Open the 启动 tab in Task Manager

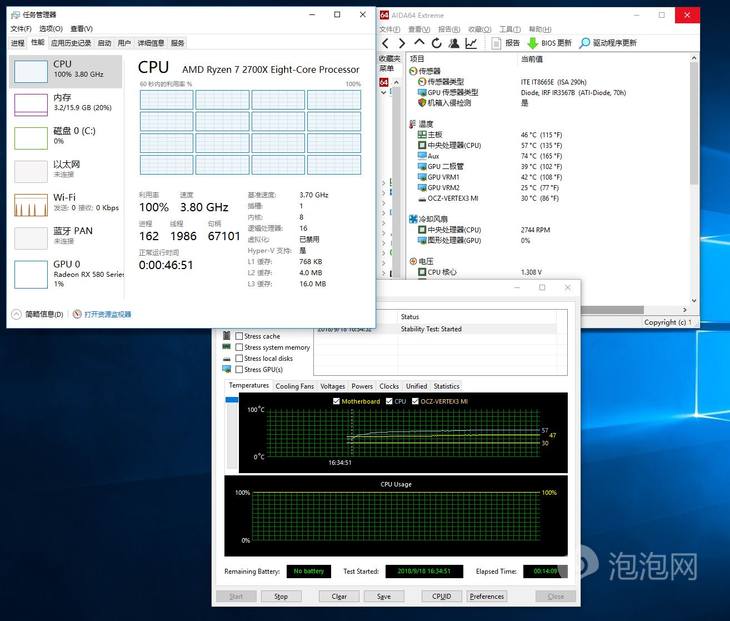pos(104,43)
